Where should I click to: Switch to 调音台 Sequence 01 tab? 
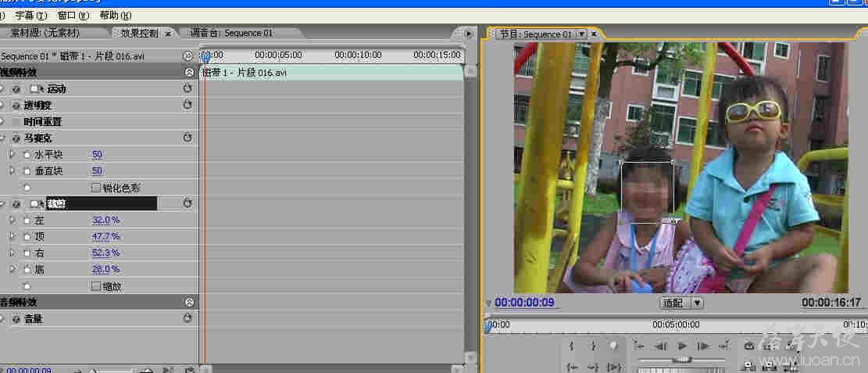(x=231, y=34)
